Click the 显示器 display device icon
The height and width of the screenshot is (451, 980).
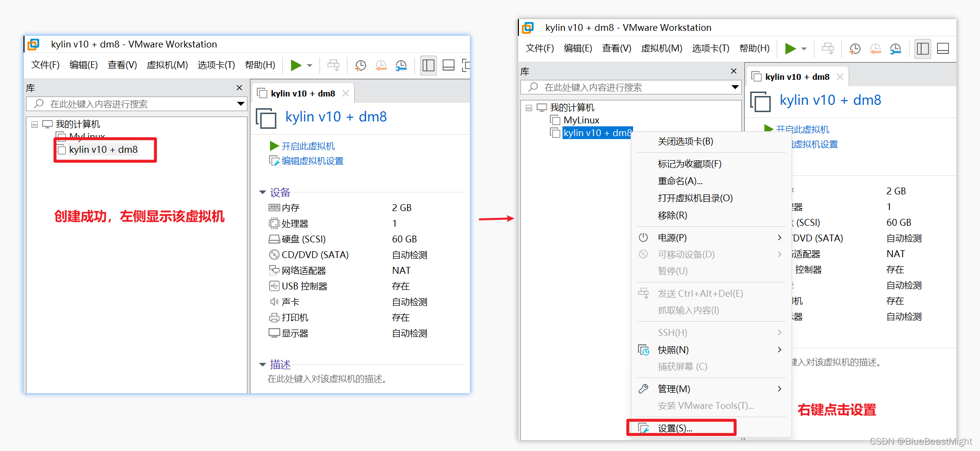[x=274, y=333]
